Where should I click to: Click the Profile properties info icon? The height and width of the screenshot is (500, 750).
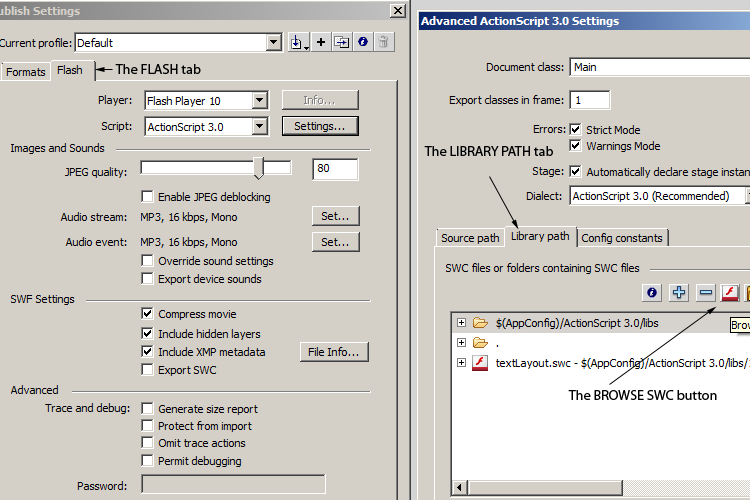coord(363,43)
